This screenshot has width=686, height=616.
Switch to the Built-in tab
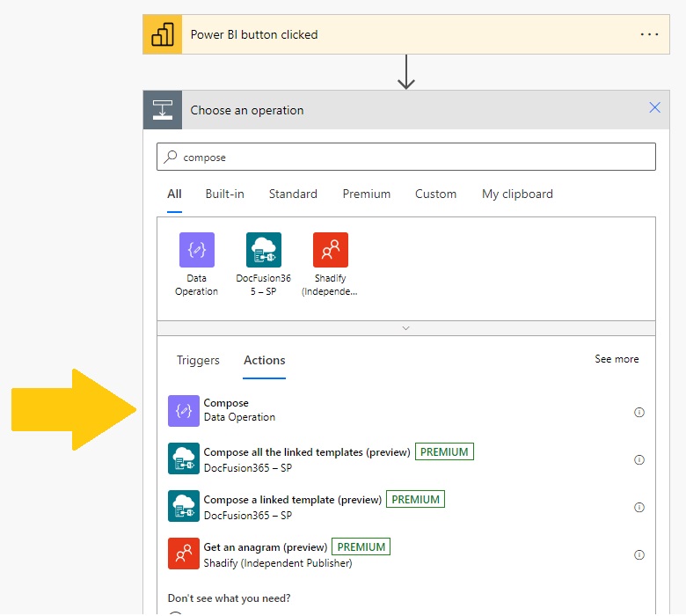pyautogui.click(x=225, y=194)
